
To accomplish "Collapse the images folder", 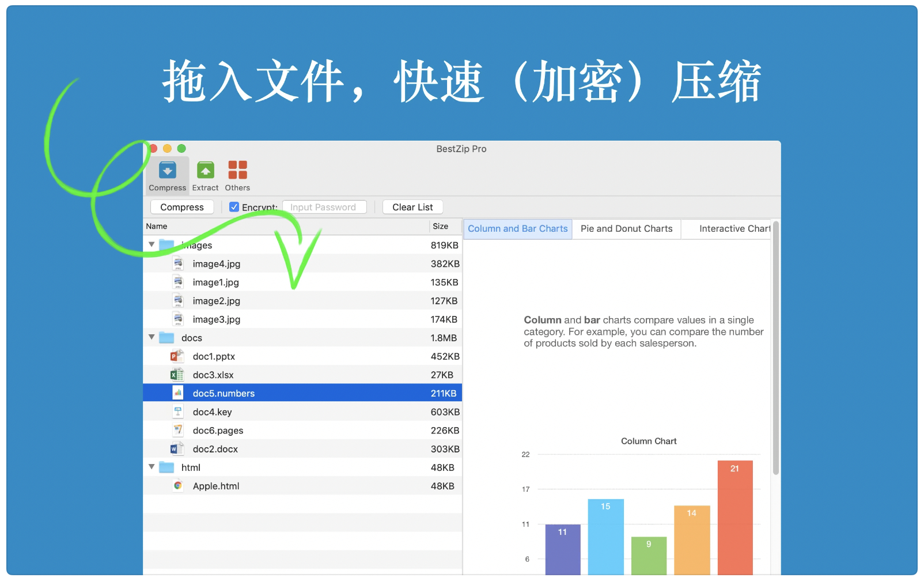I will pos(152,245).
